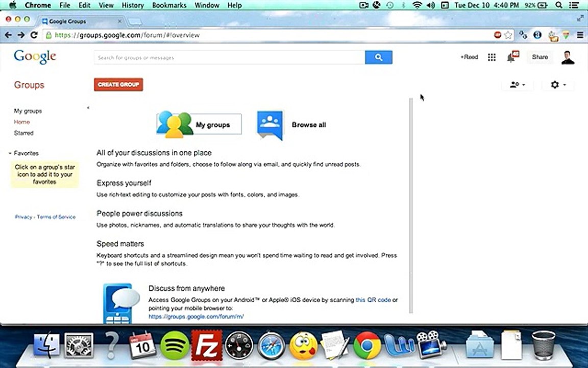Bookmark page with the star icon
This screenshot has width=588, height=368.
(508, 35)
